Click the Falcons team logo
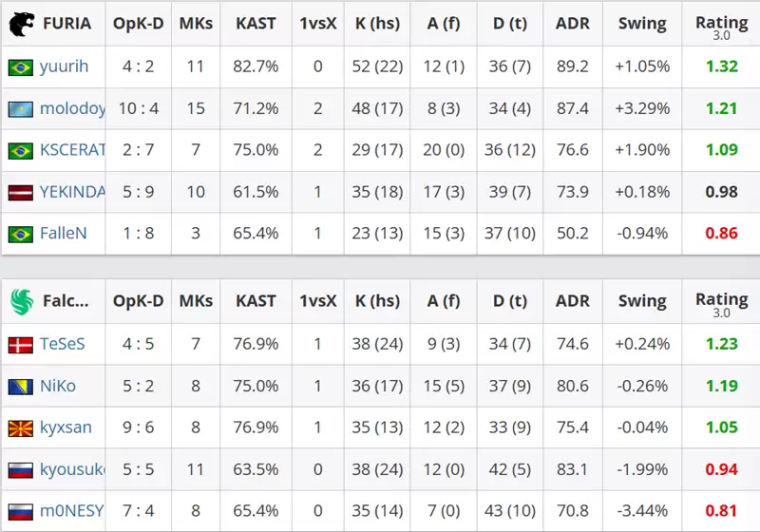The width and height of the screenshot is (760, 532). [x=22, y=301]
